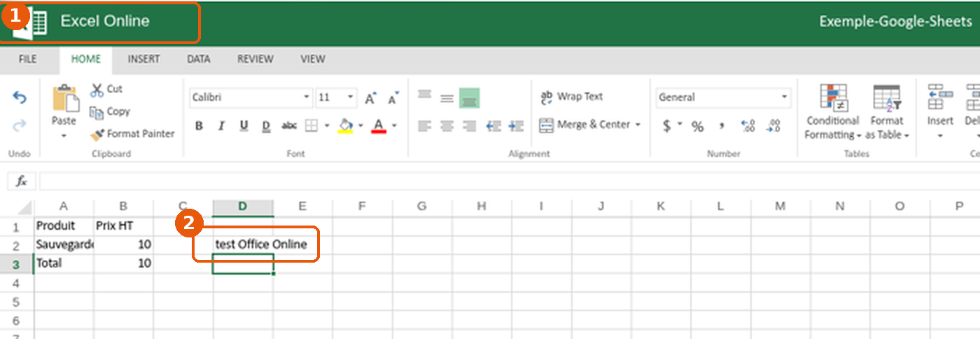The width and height of the screenshot is (980, 339).
Task: Select column D header
Action: [x=243, y=206]
